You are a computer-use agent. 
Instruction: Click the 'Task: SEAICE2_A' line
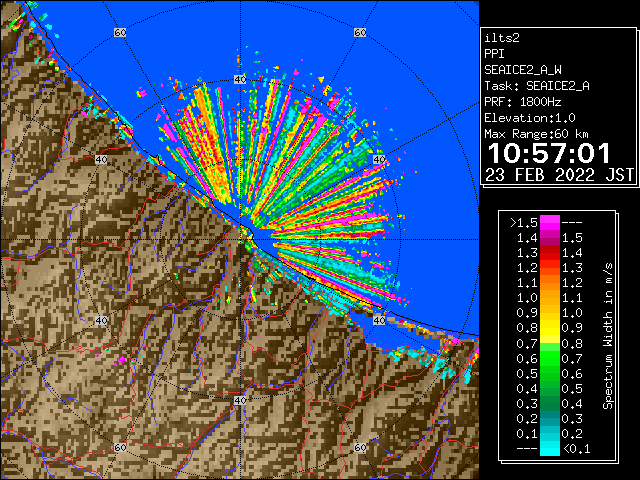click(537, 86)
